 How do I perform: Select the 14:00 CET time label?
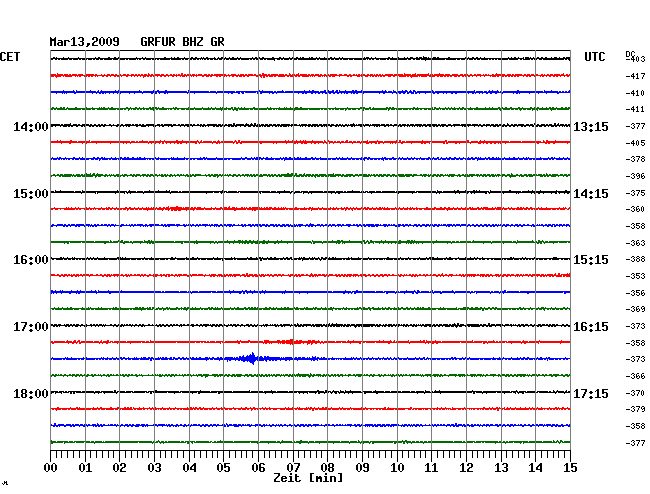[x=31, y=126]
